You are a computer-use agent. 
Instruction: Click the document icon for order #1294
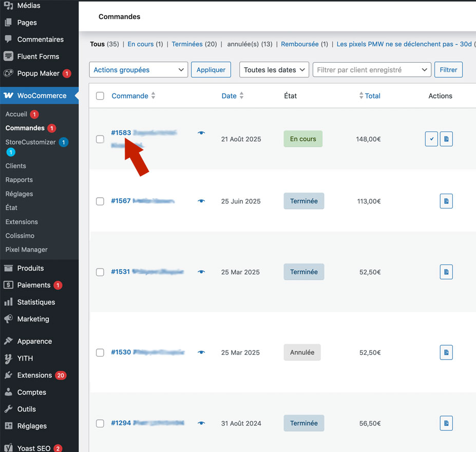(x=446, y=423)
